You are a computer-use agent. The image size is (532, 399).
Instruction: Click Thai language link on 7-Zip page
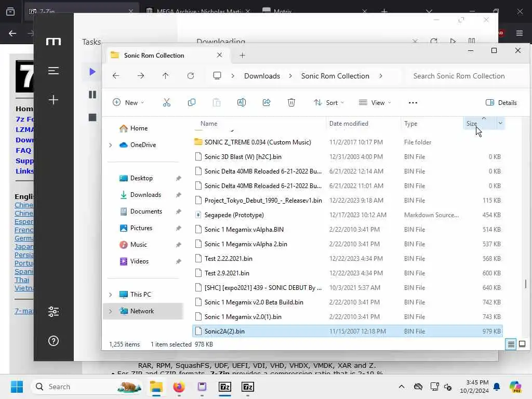[22, 280]
